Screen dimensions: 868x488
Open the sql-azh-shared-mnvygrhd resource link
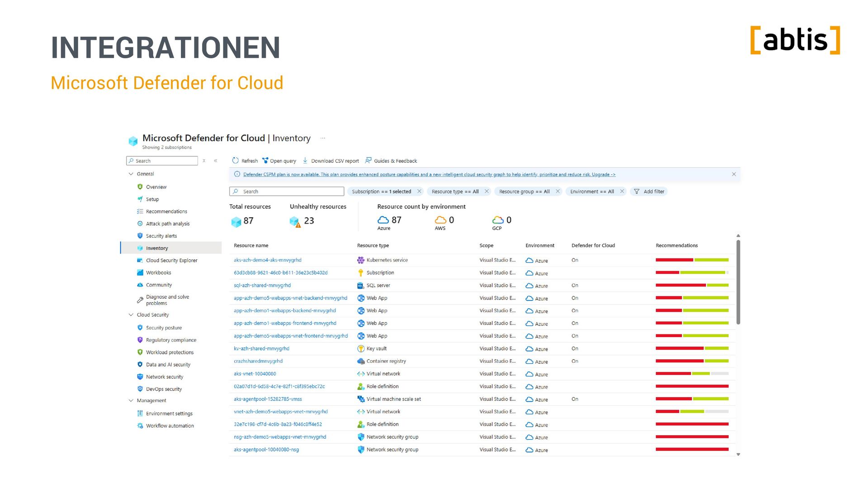(x=262, y=286)
